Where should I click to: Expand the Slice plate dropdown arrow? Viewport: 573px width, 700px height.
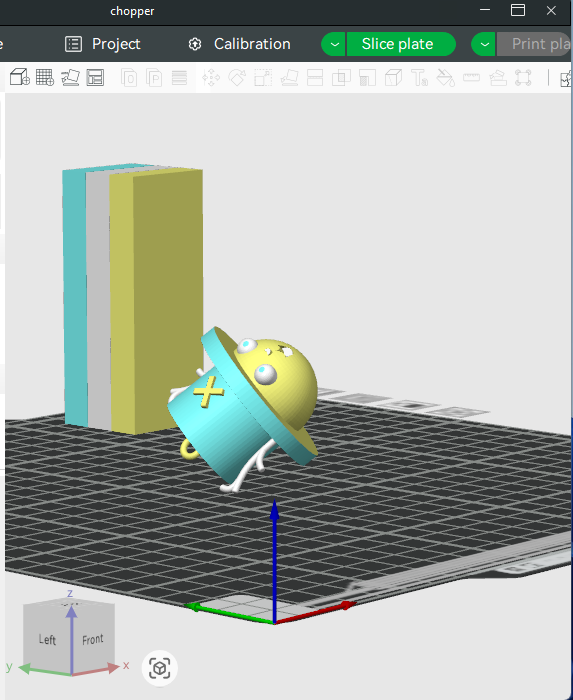[333, 44]
